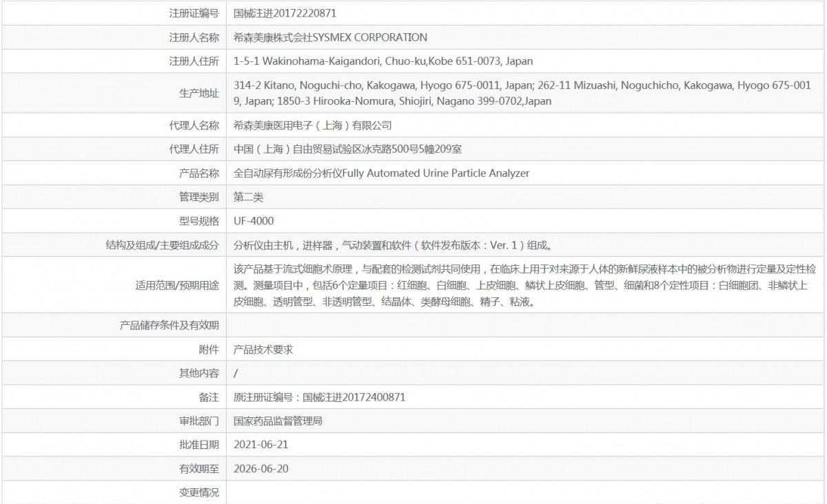Screen dimensions: 827x504
Task: Click the label 有效期至
Action: (198, 469)
